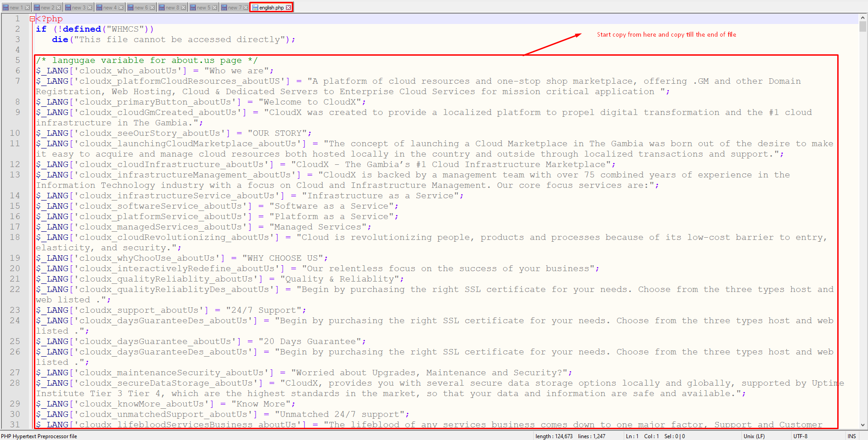The width and height of the screenshot is (868, 440).
Task: Close the new 1 tab
Action: [x=28, y=7]
